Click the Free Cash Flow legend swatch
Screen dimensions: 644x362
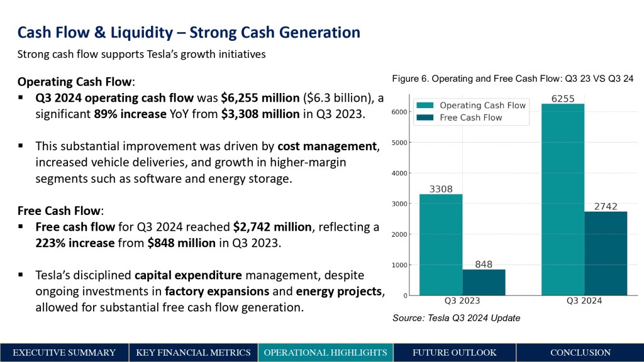[425, 118]
